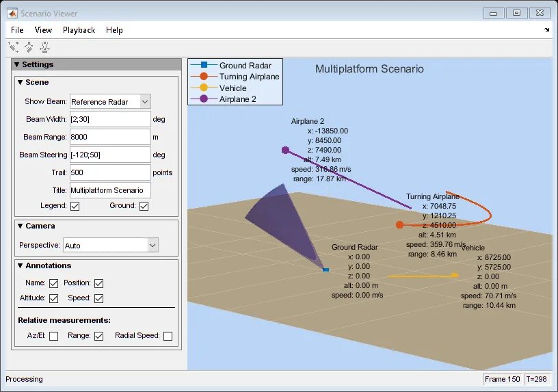The width and height of the screenshot is (558, 392).
Task: Click the Processing status text
Action: pos(24,379)
